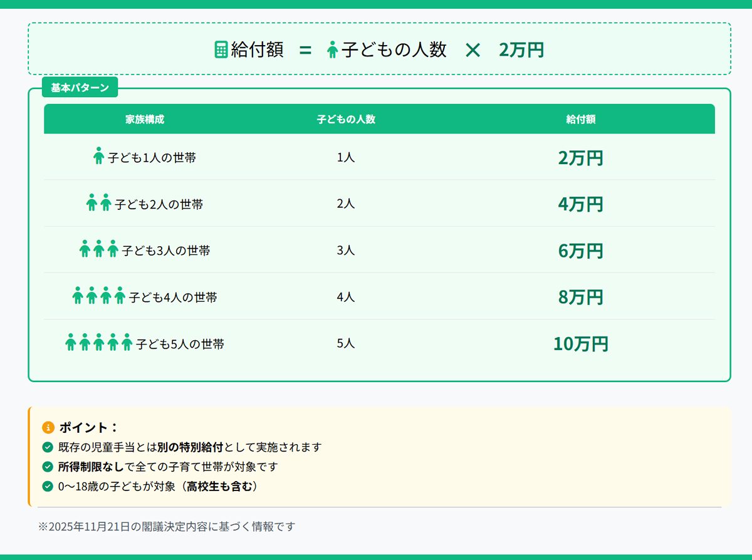Click the 給付額 column header
752x560 pixels.
[x=580, y=119]
